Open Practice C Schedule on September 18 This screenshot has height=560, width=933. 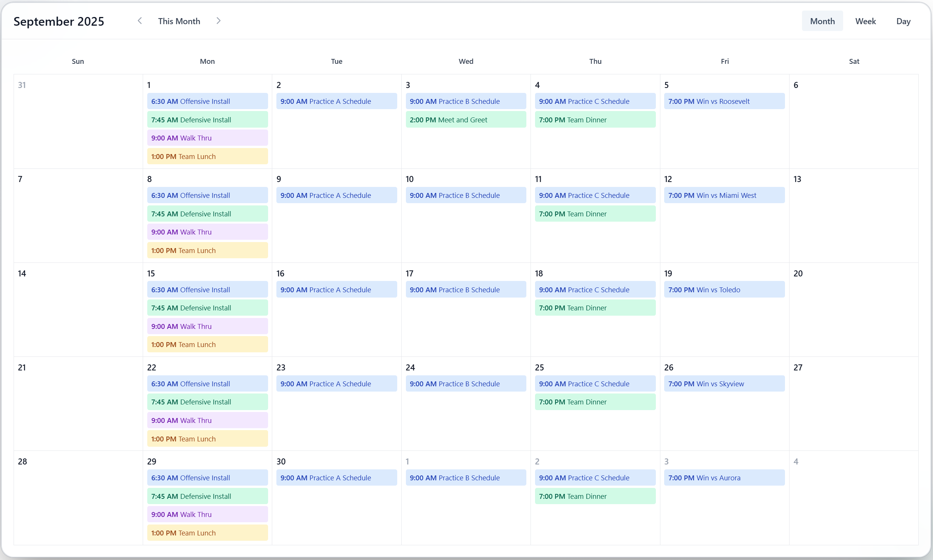[595, 290]
